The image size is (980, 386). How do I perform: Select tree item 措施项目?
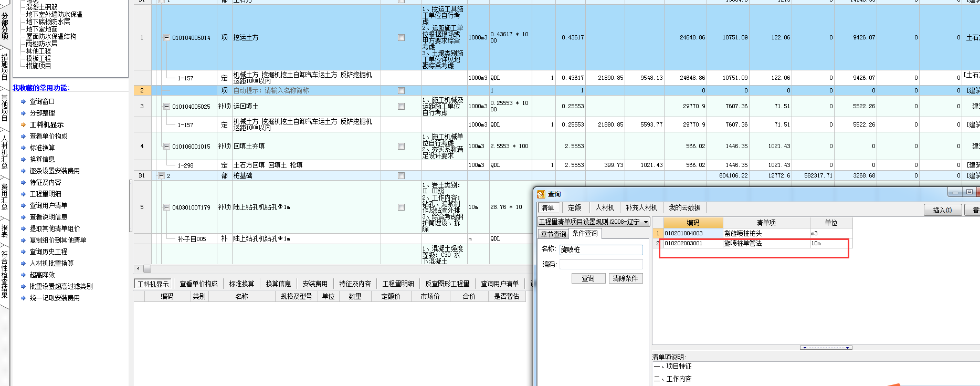point(39,66)
